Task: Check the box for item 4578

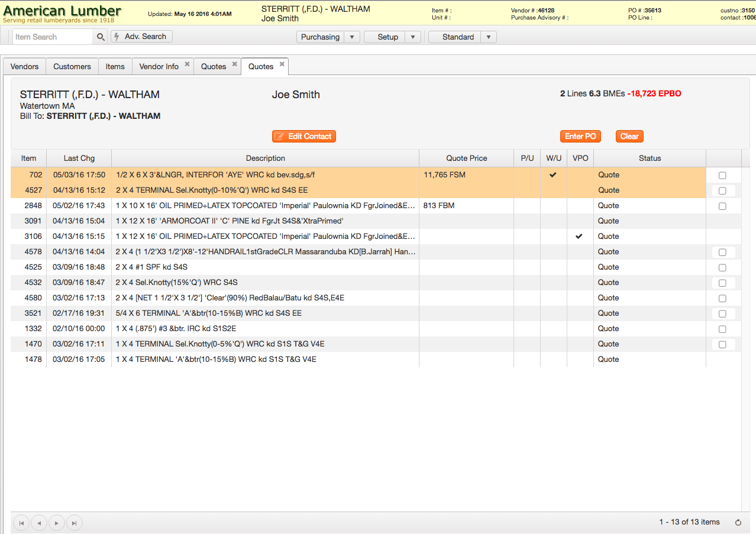Action: click(x=722, y=253)
